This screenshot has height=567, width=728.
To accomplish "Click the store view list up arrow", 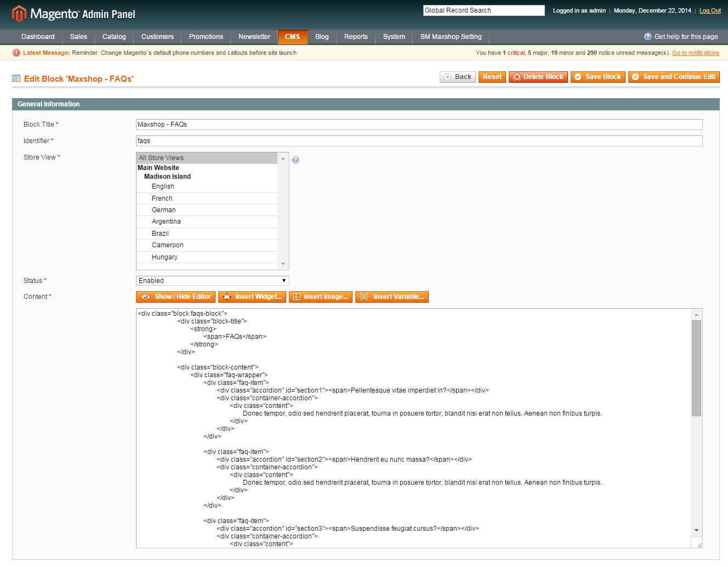I will pos(283,158).
